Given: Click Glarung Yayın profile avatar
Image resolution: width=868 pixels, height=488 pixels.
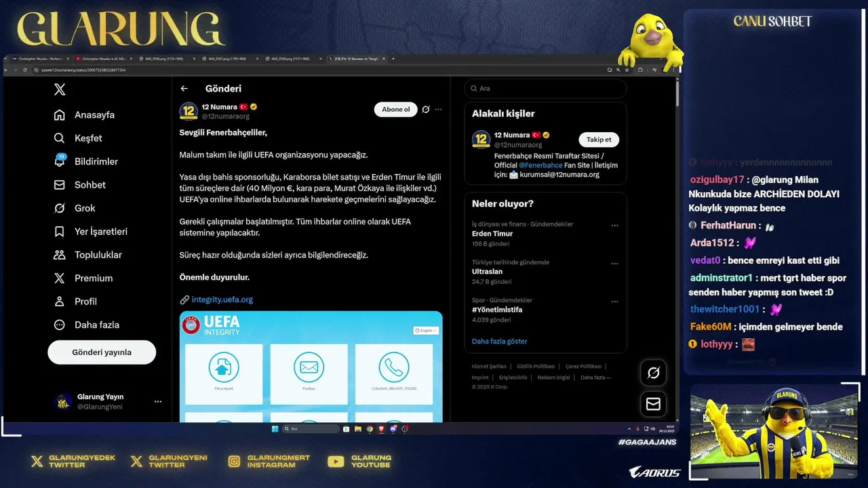Looking at the screenshot, I should pyautogui.click(x=63, y=402).
